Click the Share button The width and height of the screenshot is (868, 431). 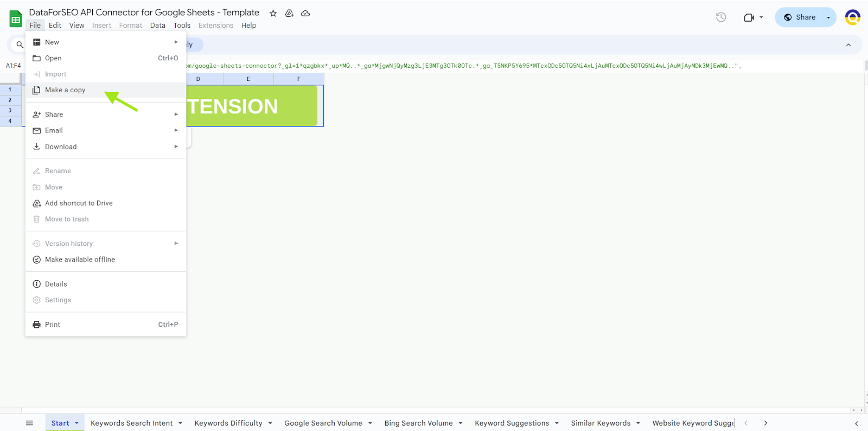(x=800, y=17)
